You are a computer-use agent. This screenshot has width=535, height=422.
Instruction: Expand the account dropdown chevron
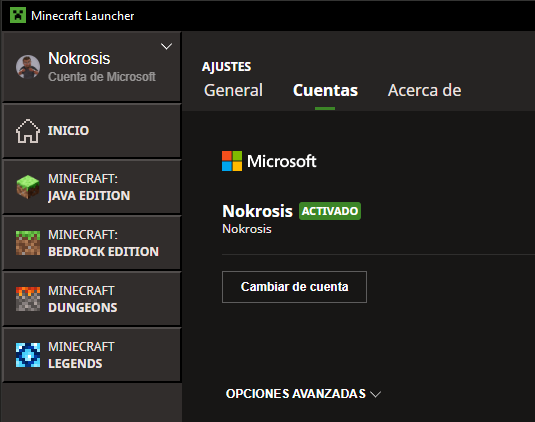166,46
